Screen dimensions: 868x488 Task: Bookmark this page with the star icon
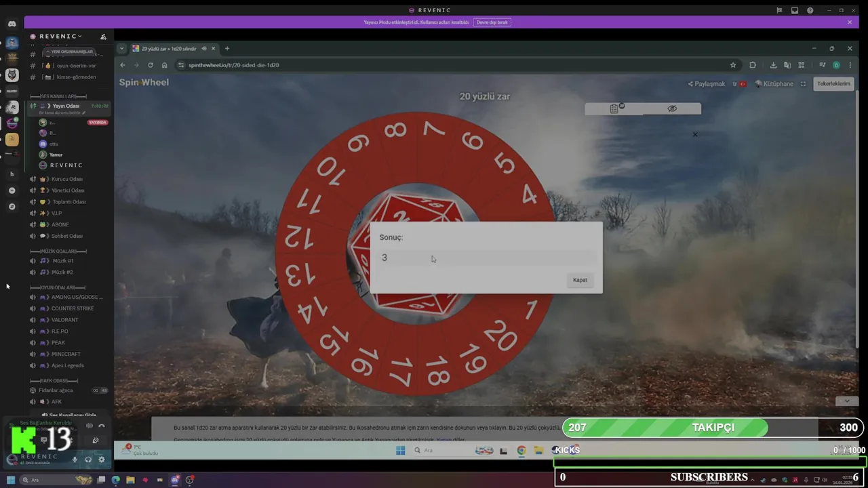(733, 65)
